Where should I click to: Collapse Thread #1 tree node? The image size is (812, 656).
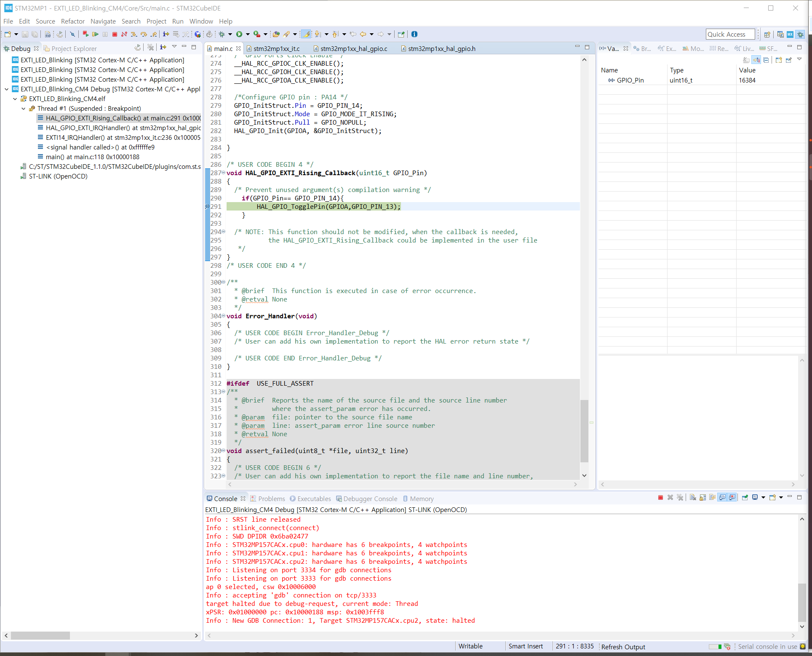click(23, 109)
